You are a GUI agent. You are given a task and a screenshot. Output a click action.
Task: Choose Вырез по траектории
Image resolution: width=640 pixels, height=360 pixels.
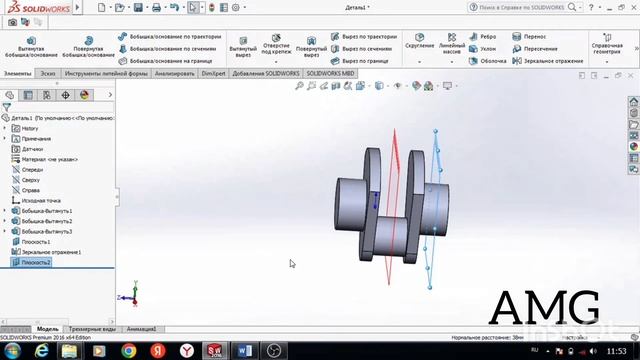pos(364,37)
